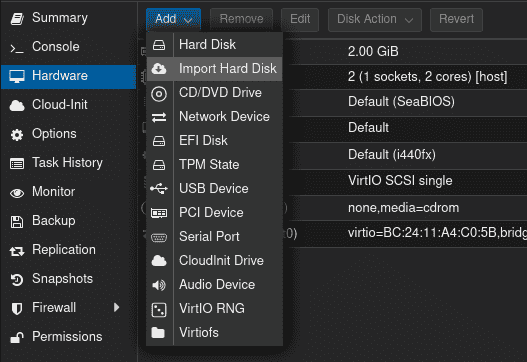Screen dimensions: 527x362
Task: Select the 'Default (i440fx)' machine value
Action: pos(392,155)
